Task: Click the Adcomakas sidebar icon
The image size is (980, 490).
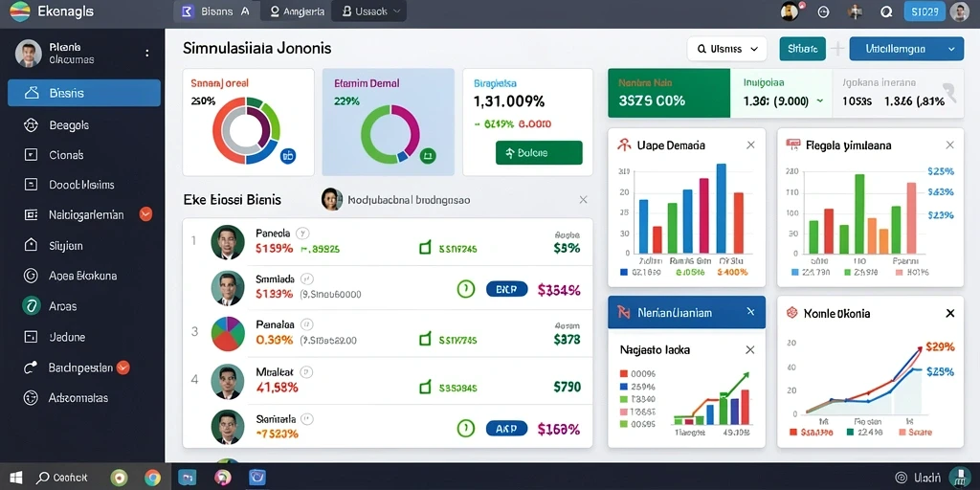Action: coord(31,397)
